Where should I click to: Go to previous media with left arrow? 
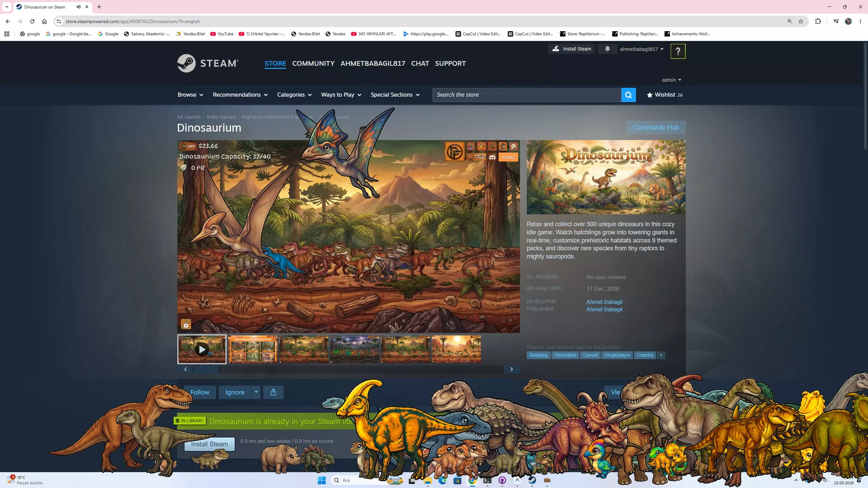pyautogui.click(x=185, y=369)
